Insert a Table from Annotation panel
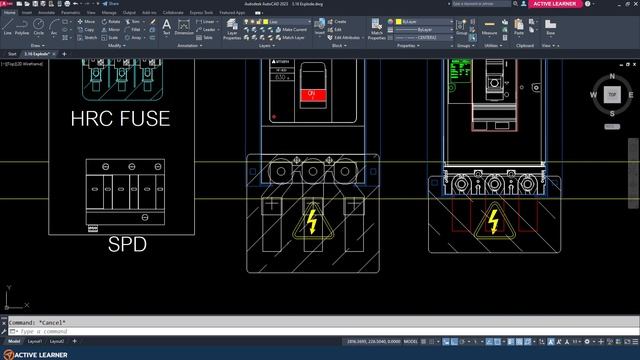 [204, 38]
